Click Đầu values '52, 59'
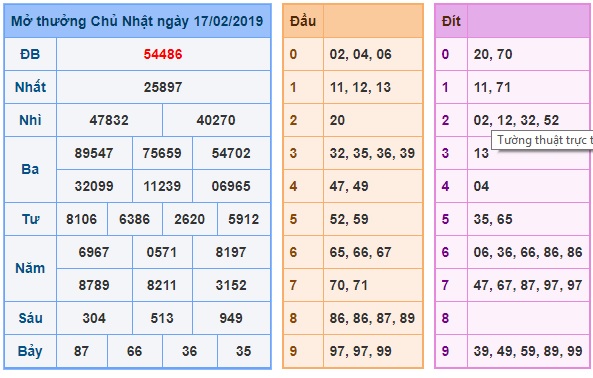This screenshot has width=593, height=378. tap(349, 219)
